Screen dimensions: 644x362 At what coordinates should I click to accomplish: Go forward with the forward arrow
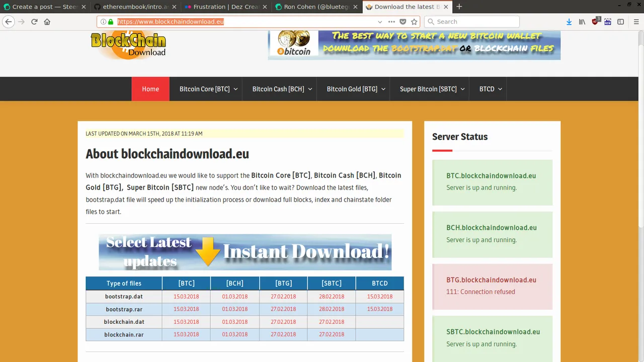(21, 22)
